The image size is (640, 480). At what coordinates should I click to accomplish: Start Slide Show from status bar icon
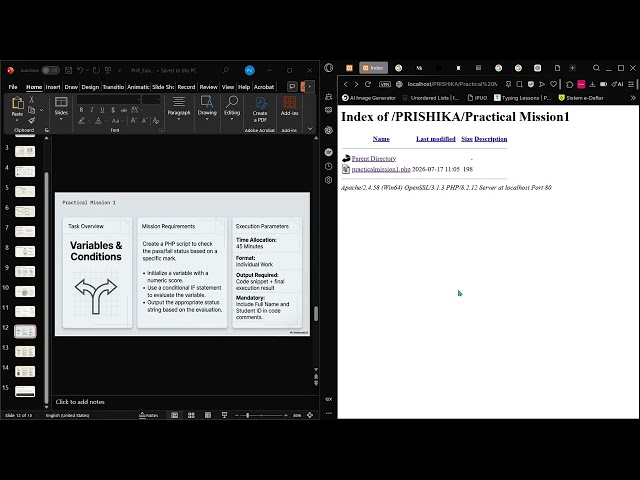[224, 415]
